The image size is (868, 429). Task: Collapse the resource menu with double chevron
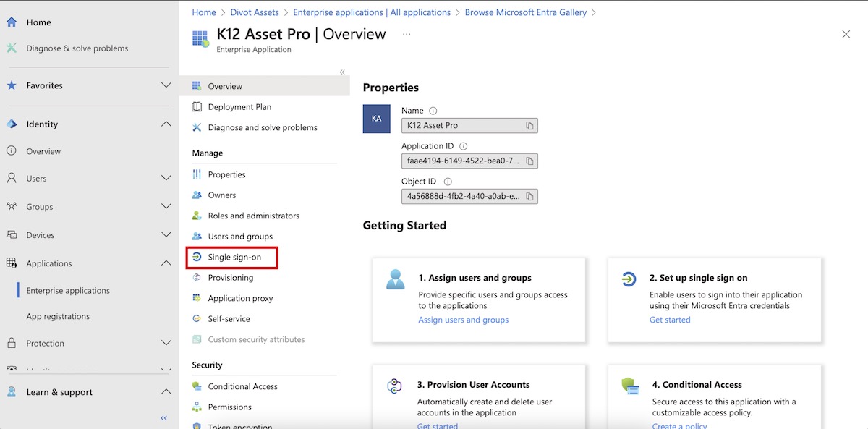[342, 72]
